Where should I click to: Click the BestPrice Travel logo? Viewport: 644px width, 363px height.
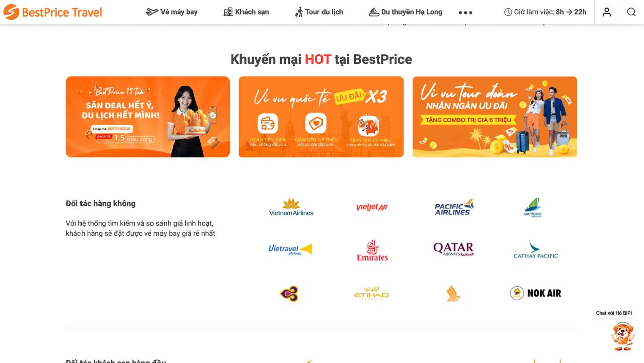coord(52,12)
